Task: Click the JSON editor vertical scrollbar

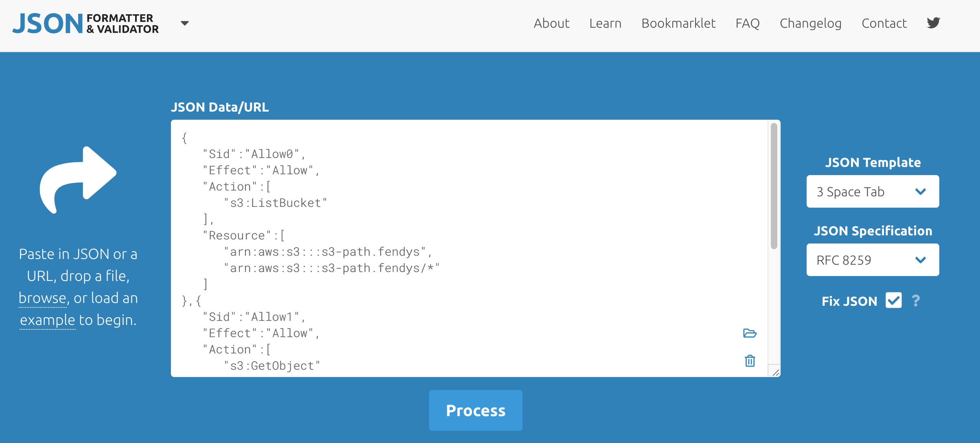Action: 774,186
